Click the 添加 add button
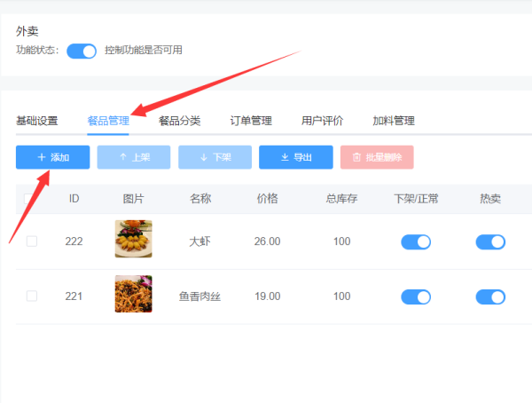 pos(52,157)
